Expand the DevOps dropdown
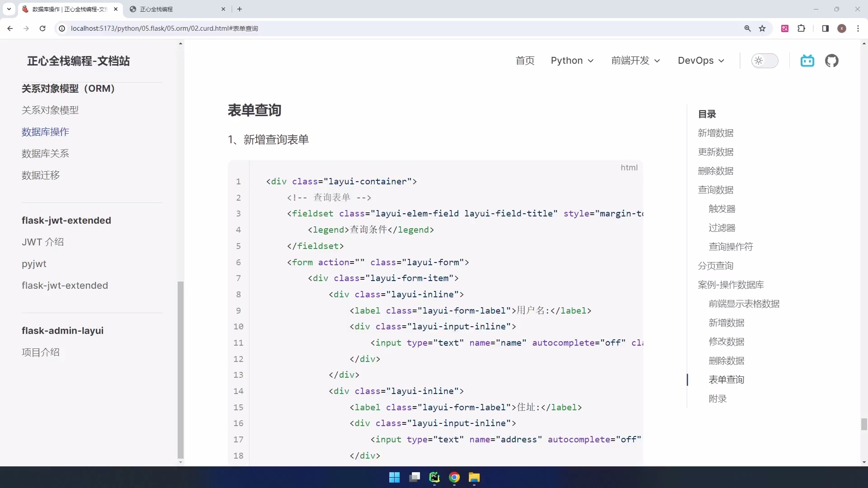This screenshot has height=488, width=868. pyautogui.click(x=700, y=61)
